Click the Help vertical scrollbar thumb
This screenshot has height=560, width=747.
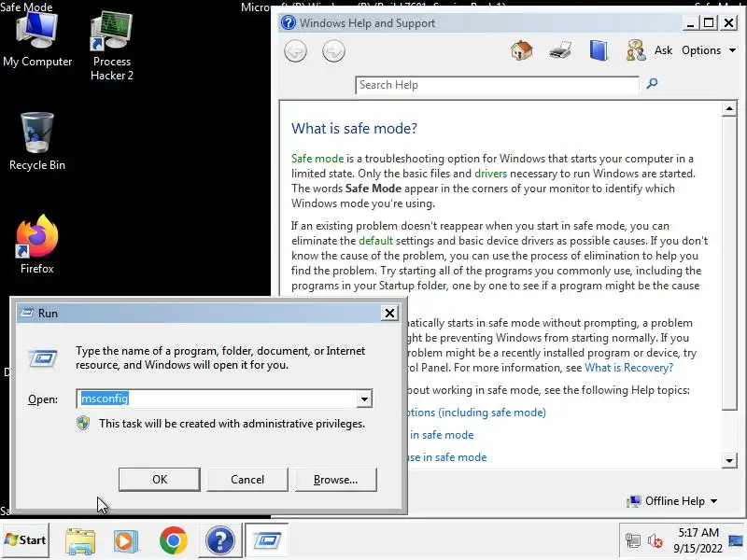tap(729, 262)
